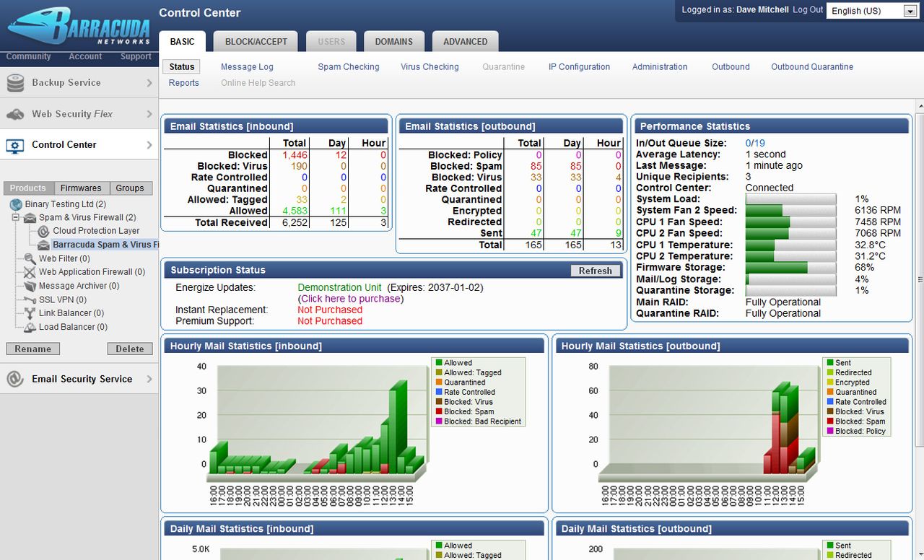Image resolution: width=924 pixels, height=560 pixels.
Task: Click the Control Center monitor icon
Action: point(15,145)
